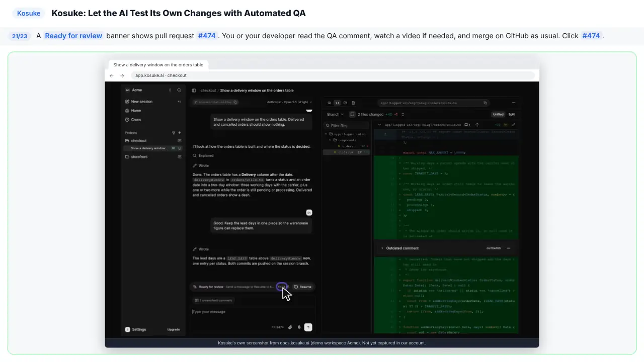Add a project with the plus icon

point(180,133)
